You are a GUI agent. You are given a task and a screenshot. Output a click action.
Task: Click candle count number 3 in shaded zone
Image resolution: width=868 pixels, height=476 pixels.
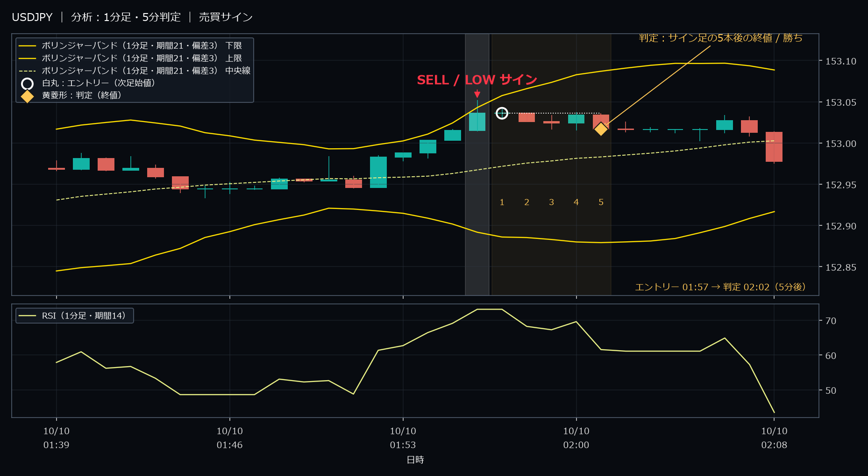pyautogui.click(x=551, y=202)
